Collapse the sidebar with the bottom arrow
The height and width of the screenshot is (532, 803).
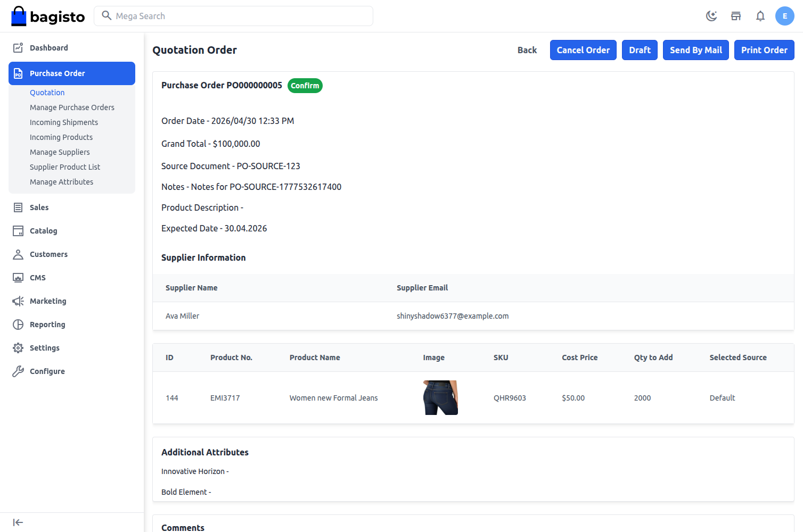[x=18, y=522]
